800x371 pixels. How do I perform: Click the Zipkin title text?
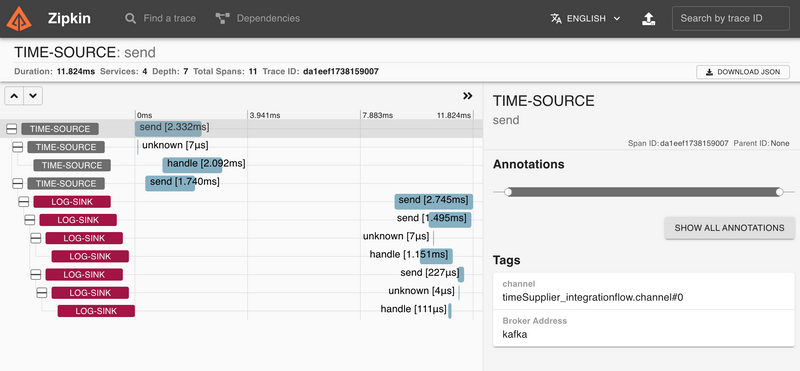pos(69,18)
